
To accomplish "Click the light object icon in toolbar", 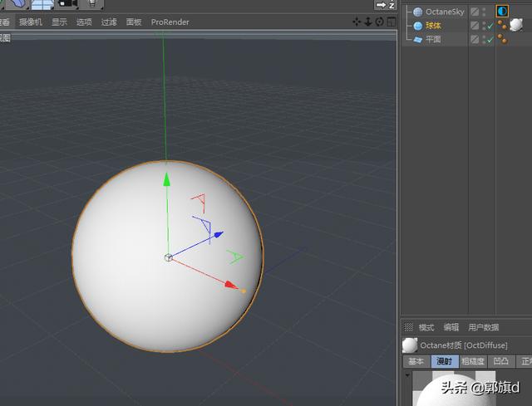I will pyautogui.click(x=93, y=4).
